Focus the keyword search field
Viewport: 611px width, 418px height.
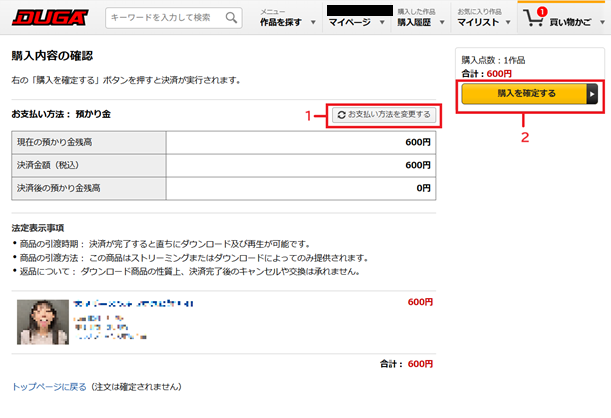coord(174,18)
